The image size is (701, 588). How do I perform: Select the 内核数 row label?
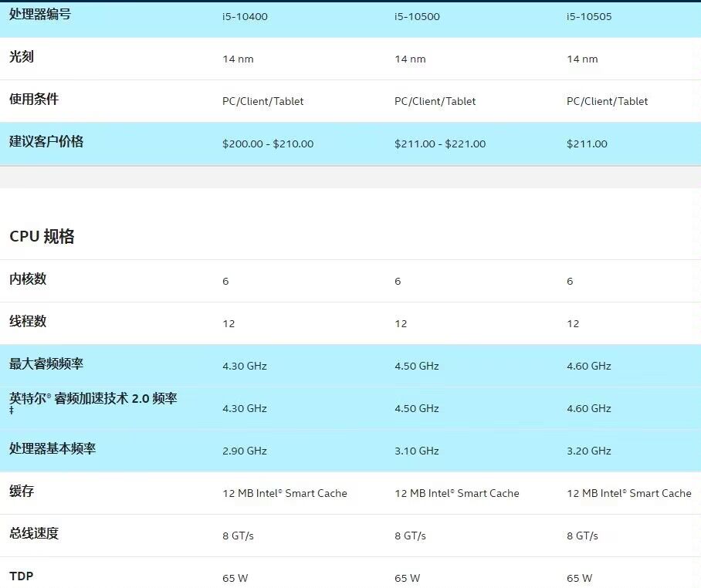28,279
